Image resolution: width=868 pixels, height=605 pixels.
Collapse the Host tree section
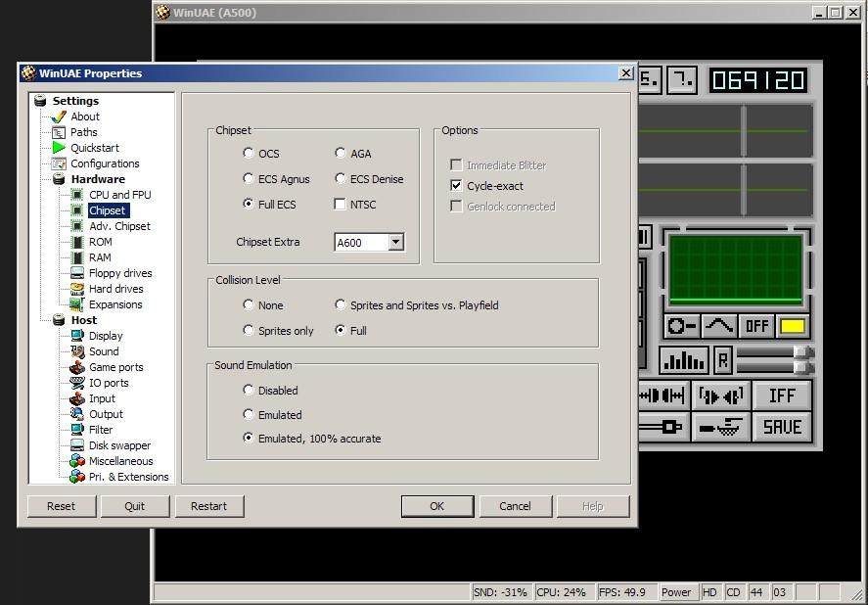pyautogui.click(x=83, y=320)
